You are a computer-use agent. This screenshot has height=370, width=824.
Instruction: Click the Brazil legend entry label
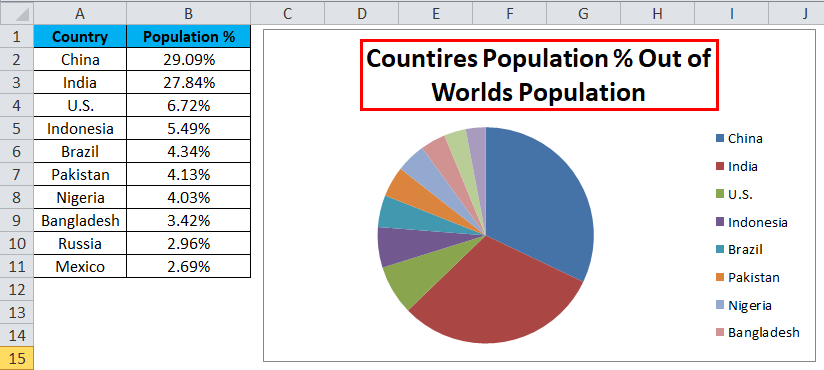point(745,250)
